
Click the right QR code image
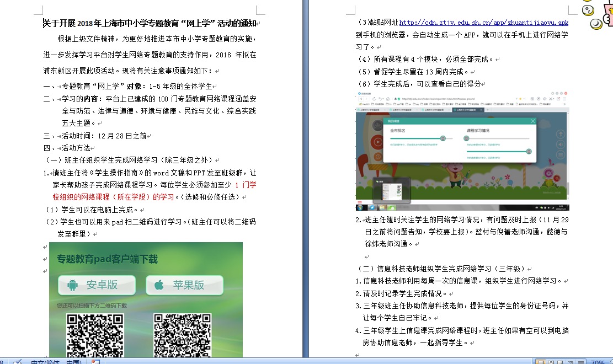182,335
